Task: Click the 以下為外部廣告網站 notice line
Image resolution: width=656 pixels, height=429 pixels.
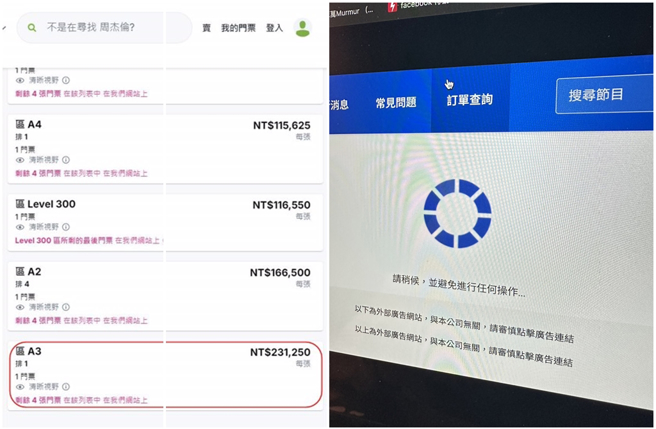Action: tap(464, 324)
